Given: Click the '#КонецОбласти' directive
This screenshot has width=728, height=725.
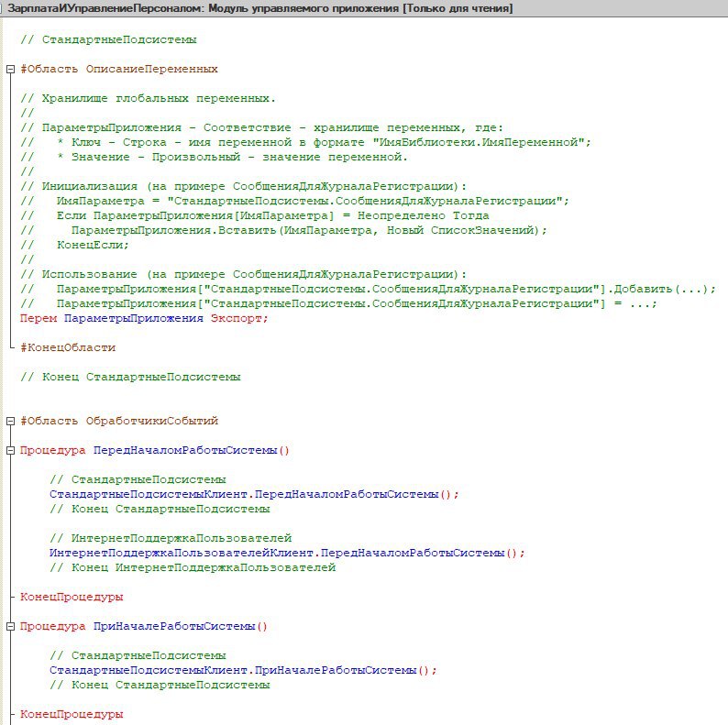Looking at the screenshot, I should 68,347.
